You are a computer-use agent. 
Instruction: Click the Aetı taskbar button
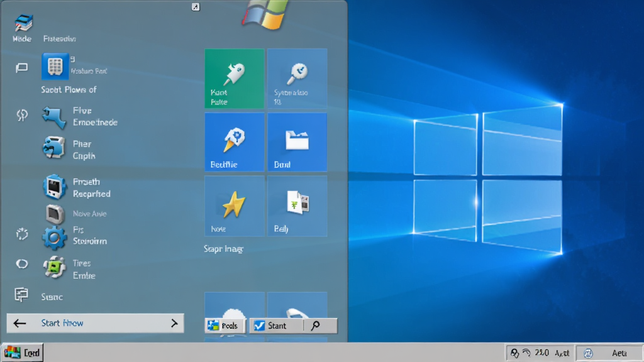point(609,353)
